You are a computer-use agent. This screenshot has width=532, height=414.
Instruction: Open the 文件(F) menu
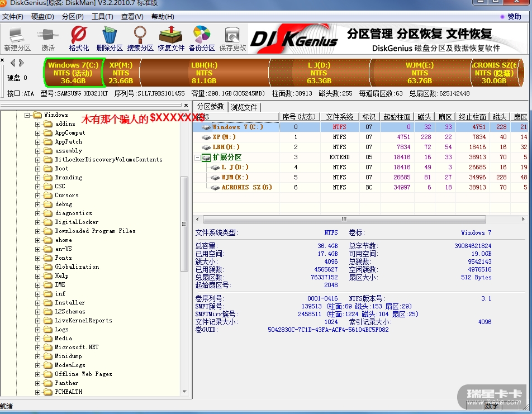tap(12, 17)
